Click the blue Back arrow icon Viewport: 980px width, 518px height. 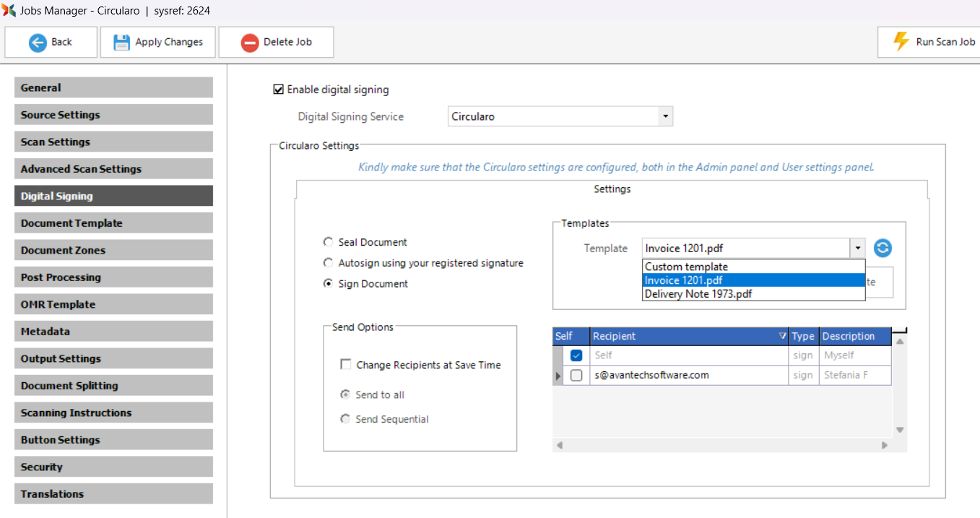tap(38, 42)
